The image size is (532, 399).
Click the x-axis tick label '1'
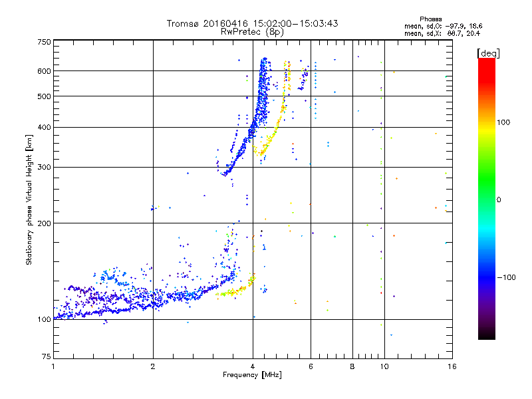[x=53, y=366]
